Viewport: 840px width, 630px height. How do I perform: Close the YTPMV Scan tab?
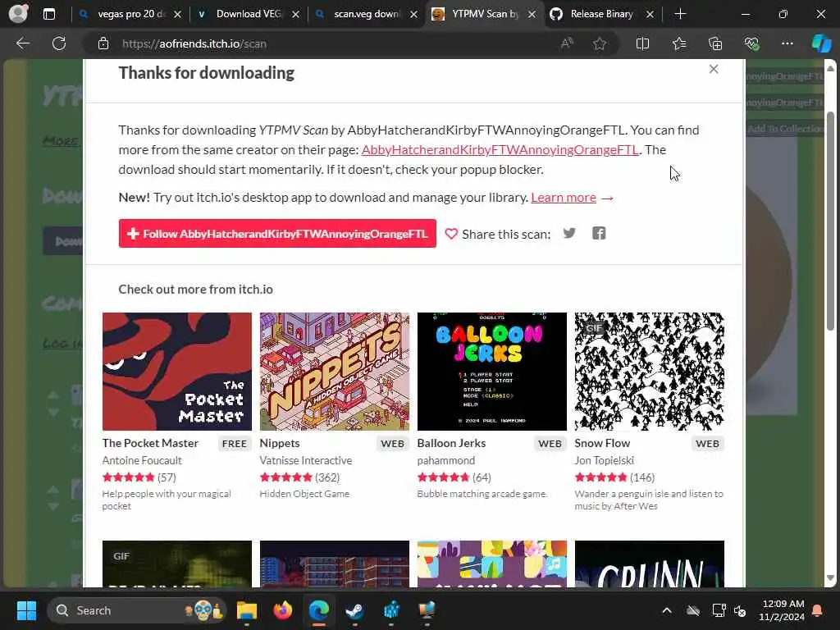[x=532, y=15]
